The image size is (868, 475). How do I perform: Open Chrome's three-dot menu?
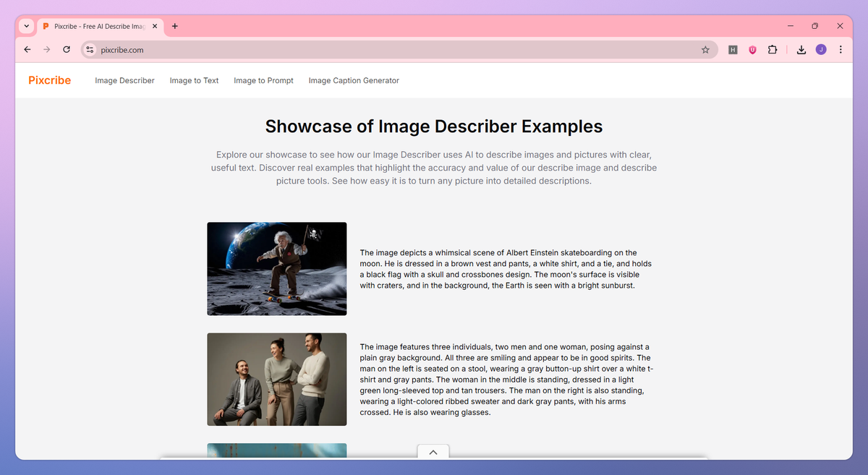pyautogui.click(x=841, y=50)
